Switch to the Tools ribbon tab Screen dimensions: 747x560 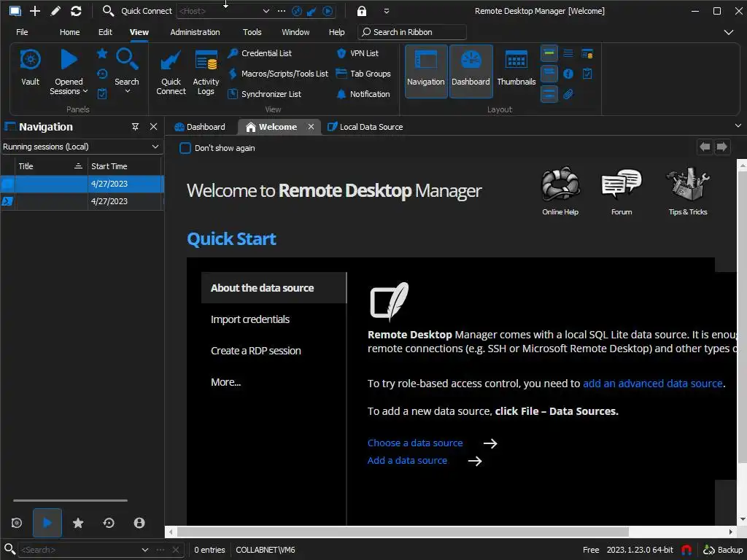[252, 32]
